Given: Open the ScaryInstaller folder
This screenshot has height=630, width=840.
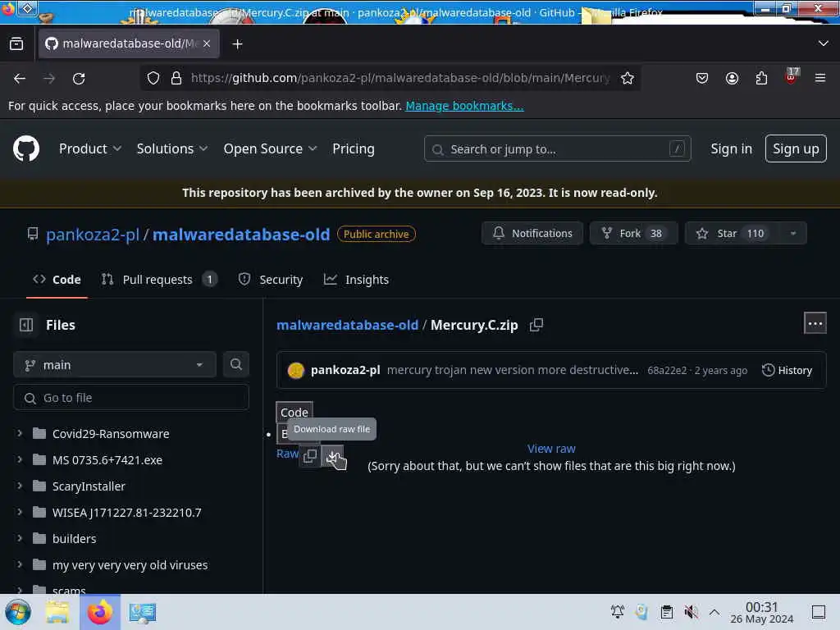Looking at the screenshot, I should 89,486.
